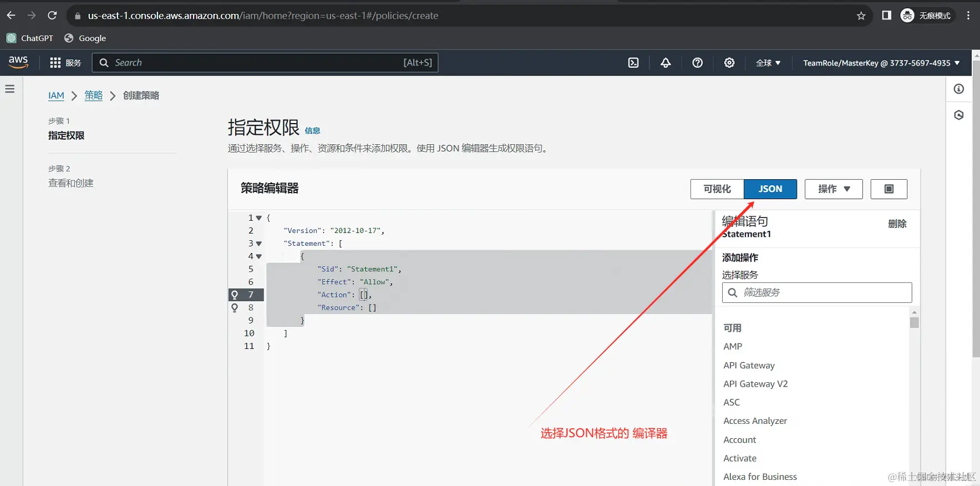Image resolution: width=980 pixels, height=486 pixels.
Task: Select the Activate service
Action: pos(740,458)
